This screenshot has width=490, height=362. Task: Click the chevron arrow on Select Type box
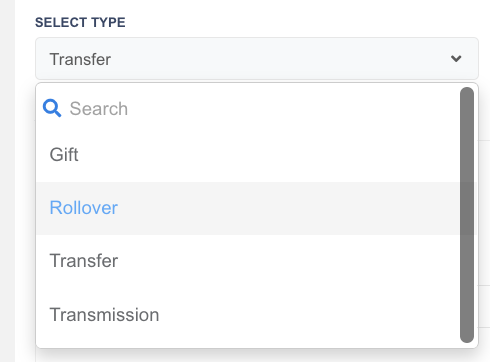(x=456, y=59)
